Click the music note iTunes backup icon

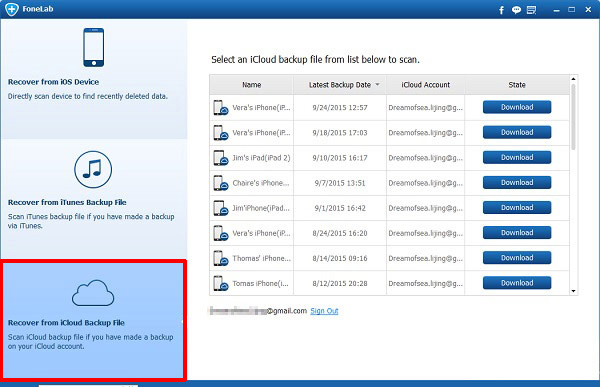(93, 169)
